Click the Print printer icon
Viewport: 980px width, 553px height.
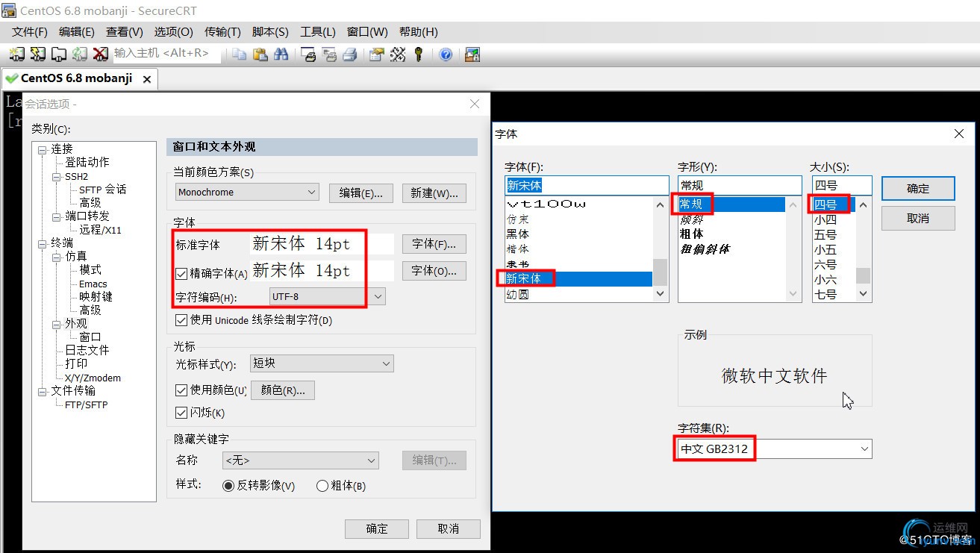[x=349, y=54]
